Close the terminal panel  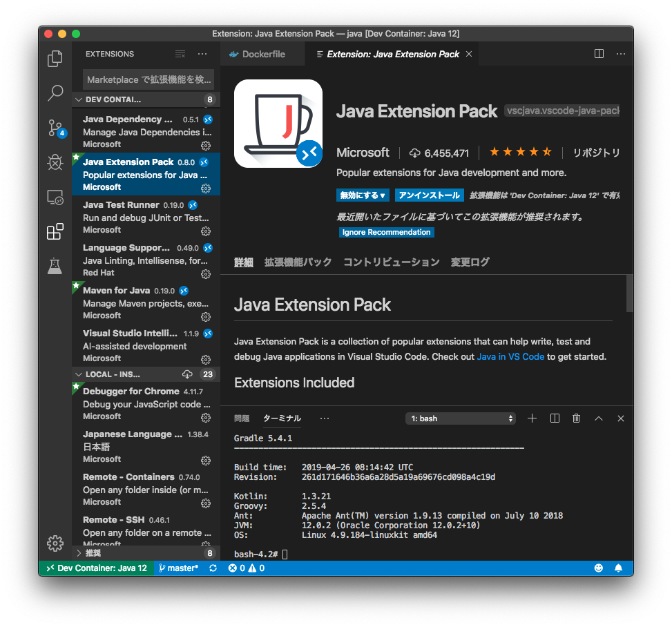[621, 418]
